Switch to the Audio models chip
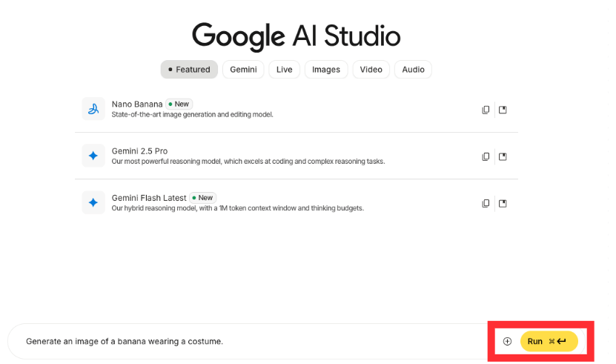 click(x=413, y=70)
